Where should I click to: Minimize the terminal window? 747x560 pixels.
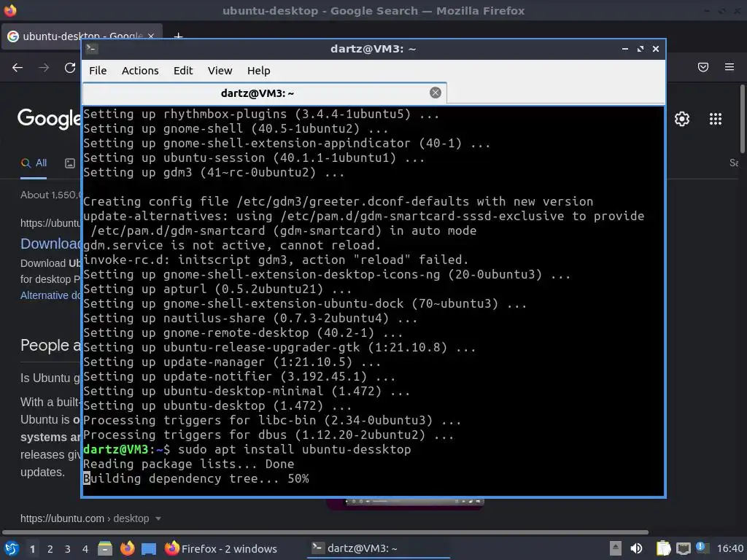[x=625, y=49]
